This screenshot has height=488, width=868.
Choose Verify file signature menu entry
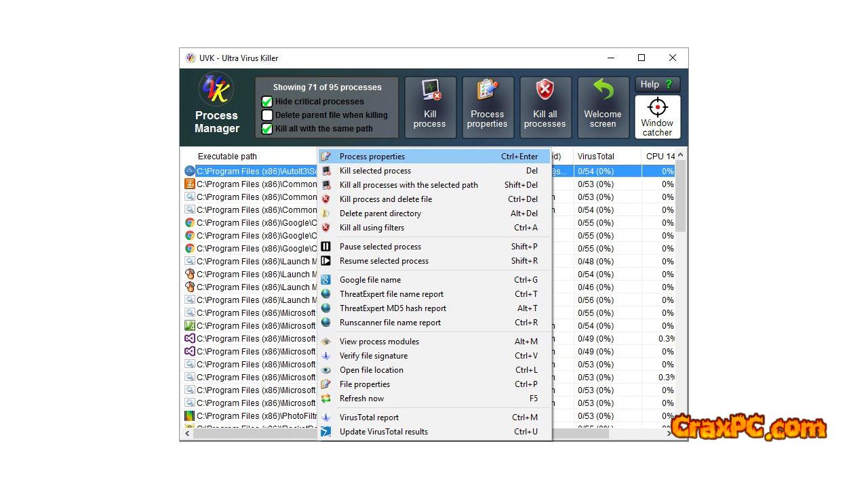pyautogui.click(x=374, y=356)
